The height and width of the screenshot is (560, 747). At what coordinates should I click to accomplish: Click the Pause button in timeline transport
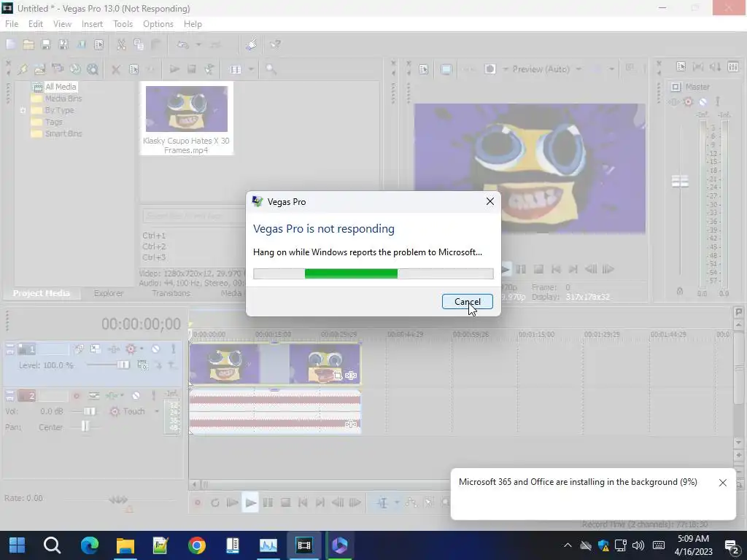pos(268,503)
